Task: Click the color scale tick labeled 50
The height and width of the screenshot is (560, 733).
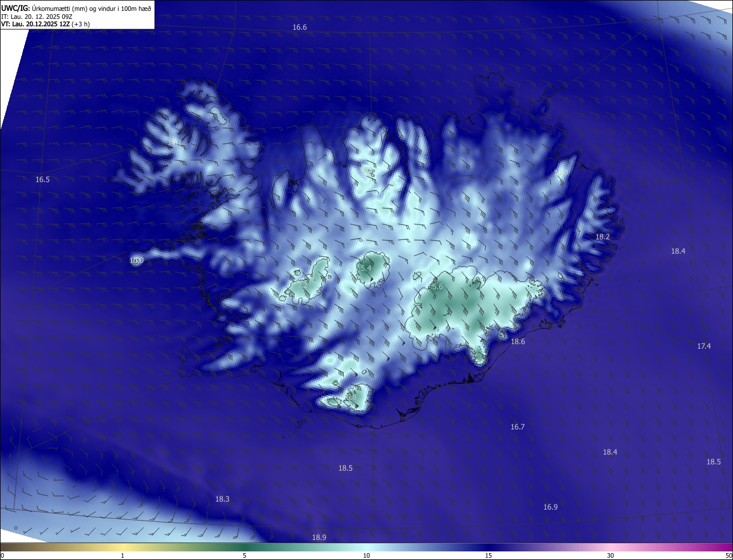Action: (728, 555)
